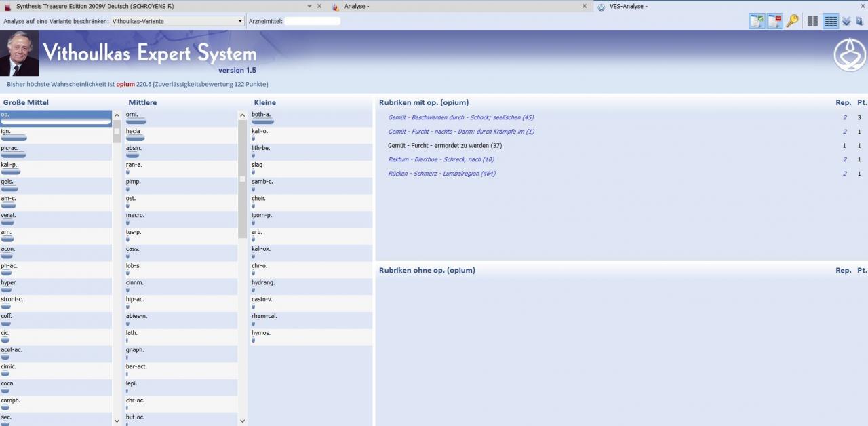Select remedy ign. in Große Mittel
Image resolution: width=868 pixels, height=426 pixels.
click(x=6, y=131)
